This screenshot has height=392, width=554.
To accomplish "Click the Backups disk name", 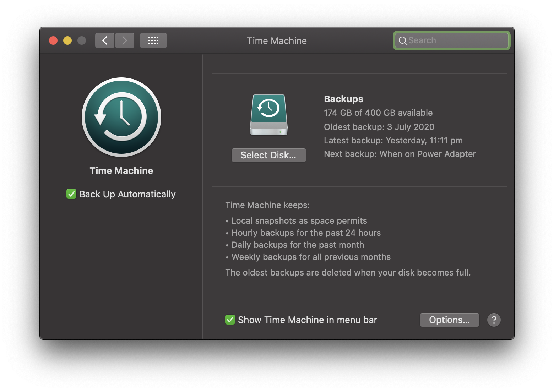I will pyautogui.click(x=344, y=99).
